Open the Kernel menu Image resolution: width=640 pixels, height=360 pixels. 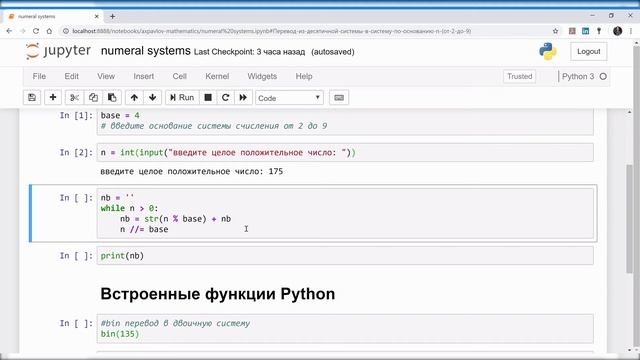(x=217, y=76)
